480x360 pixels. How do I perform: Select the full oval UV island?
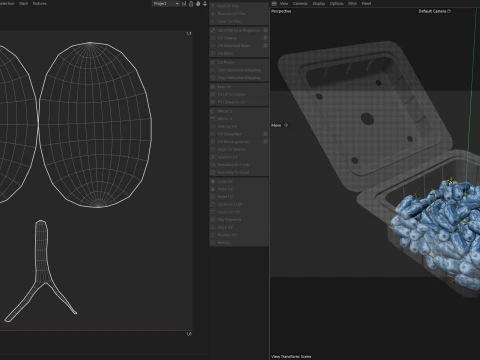point(96,125)
